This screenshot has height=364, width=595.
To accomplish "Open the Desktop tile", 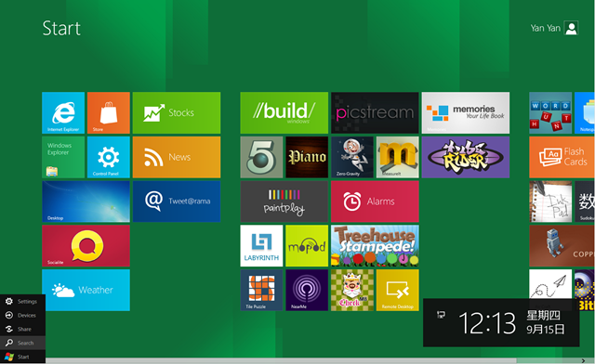I will pos(86,201).
